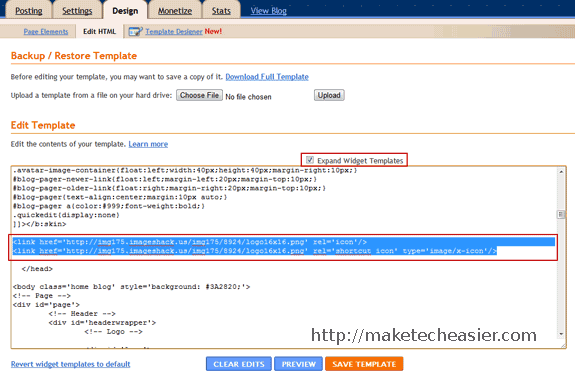Click scrollbar up arrow of template editor

[x=561, y=171]
